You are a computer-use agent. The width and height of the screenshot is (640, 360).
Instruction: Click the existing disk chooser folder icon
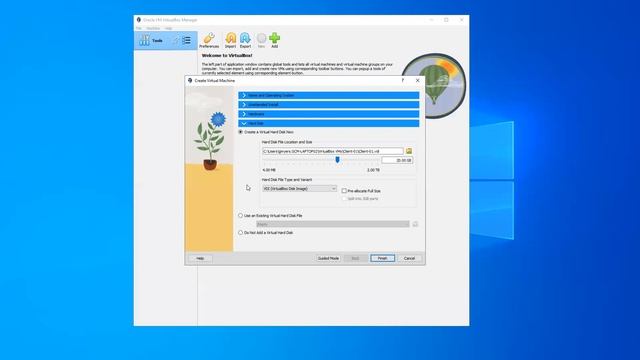[415, 224]
